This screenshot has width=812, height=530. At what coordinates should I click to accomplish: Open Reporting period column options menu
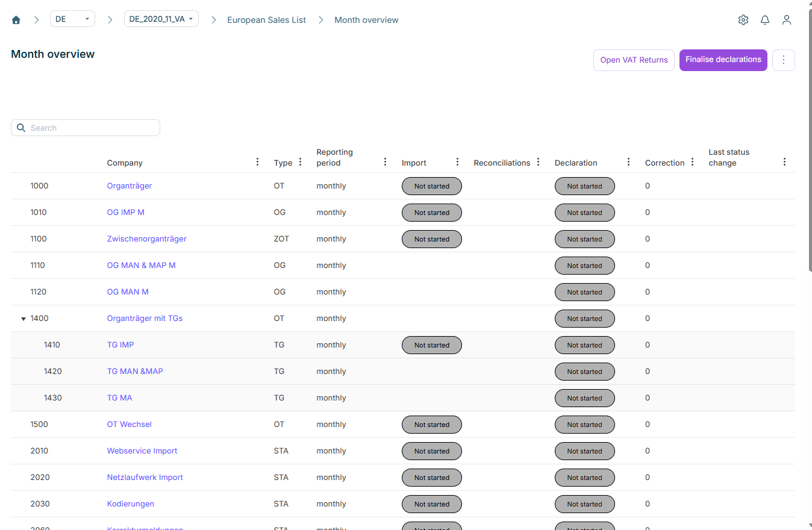pos(386,162)
